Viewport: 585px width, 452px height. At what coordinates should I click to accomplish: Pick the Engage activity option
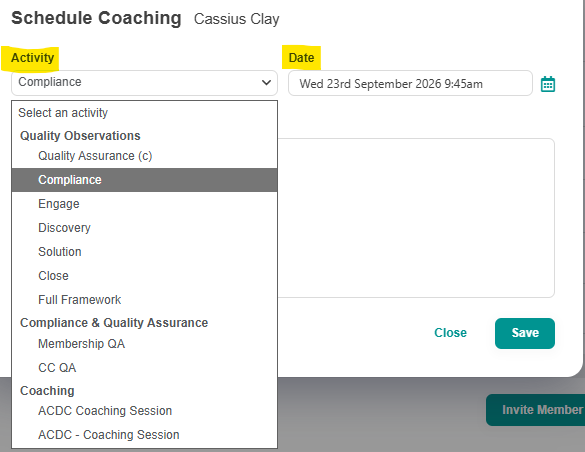coord(144,204)
